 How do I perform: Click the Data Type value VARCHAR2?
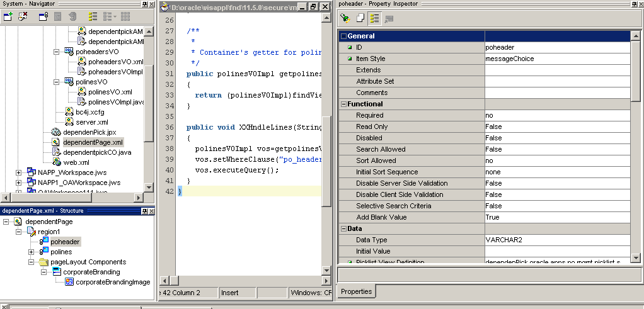(557, 240)
